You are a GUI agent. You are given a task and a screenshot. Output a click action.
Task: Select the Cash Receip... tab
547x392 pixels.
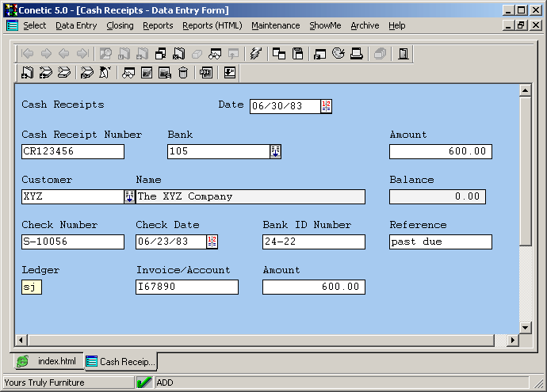click(120, 361)
